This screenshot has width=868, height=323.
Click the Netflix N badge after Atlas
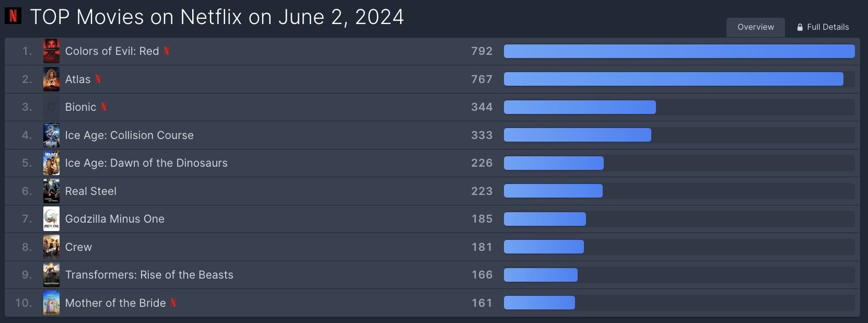(98, 79)
